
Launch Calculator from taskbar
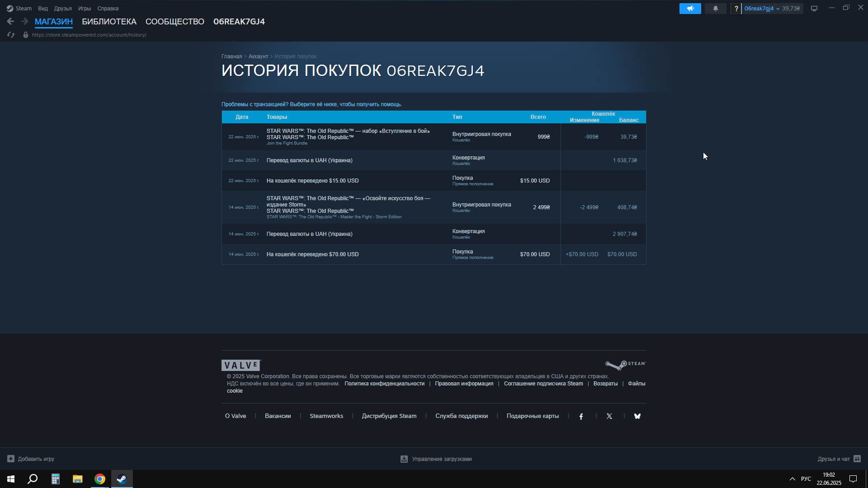(55, 479)
